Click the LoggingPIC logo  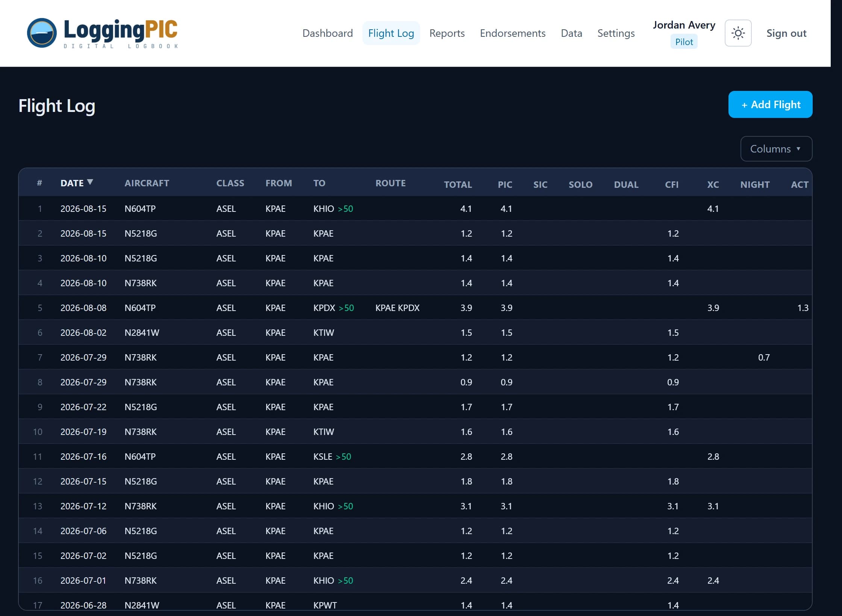103,33
